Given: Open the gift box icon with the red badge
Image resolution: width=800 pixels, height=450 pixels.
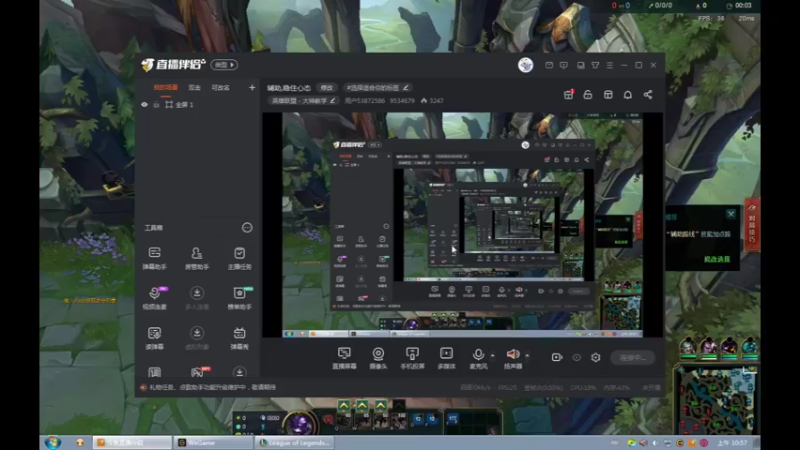Looking at the screenshot, I should 568,94.
